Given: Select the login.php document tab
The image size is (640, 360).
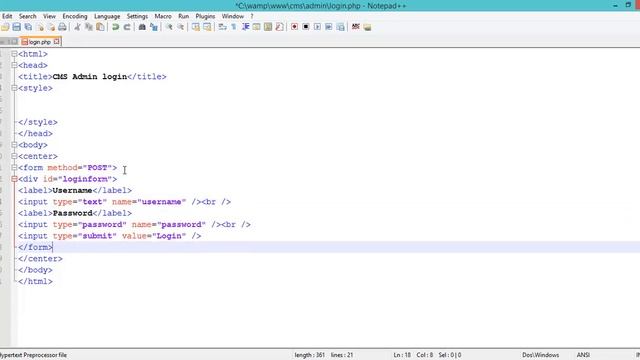Looking at the screenshot, I should click(x=40, y=42).
